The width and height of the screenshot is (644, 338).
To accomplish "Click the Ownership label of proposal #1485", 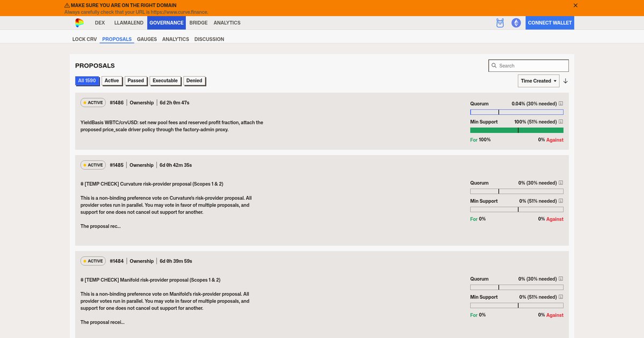I will pos(142,165).
